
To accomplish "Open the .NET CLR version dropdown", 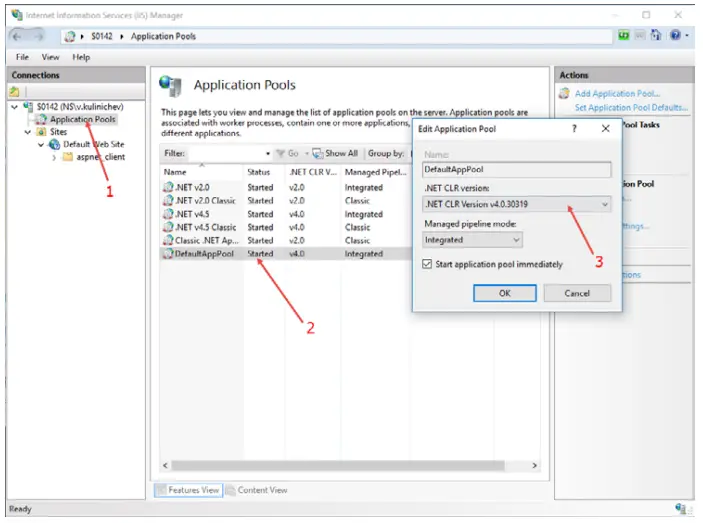I will (x=516, y=204).
